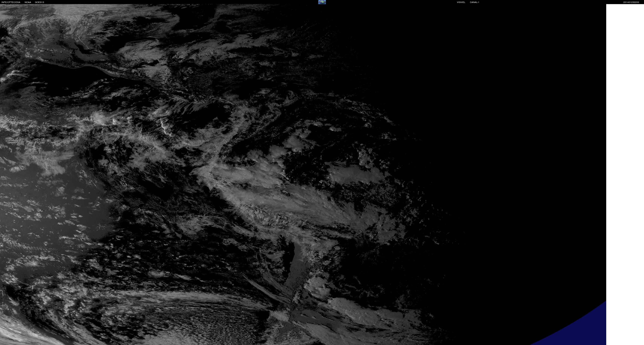Click the INPE/CPTEC/DSA header label
Image resolution: width=644 pixels, height=345 pixels.
pos(11,2)
